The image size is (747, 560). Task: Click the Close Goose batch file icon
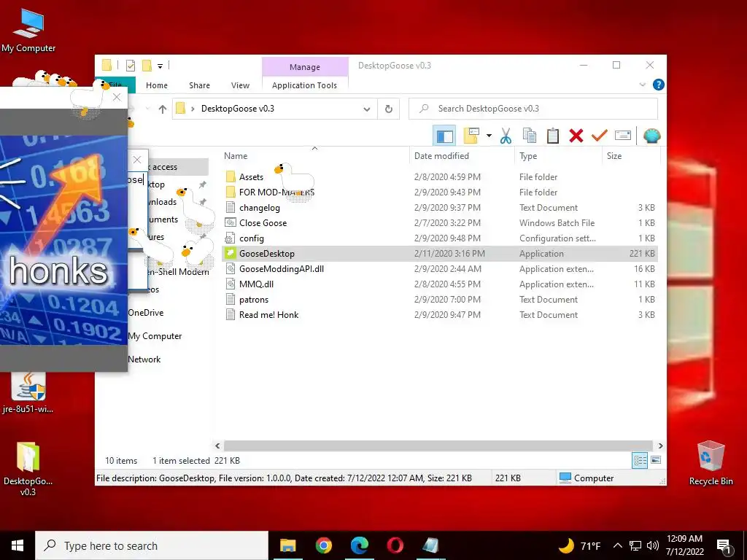(230, 223)
